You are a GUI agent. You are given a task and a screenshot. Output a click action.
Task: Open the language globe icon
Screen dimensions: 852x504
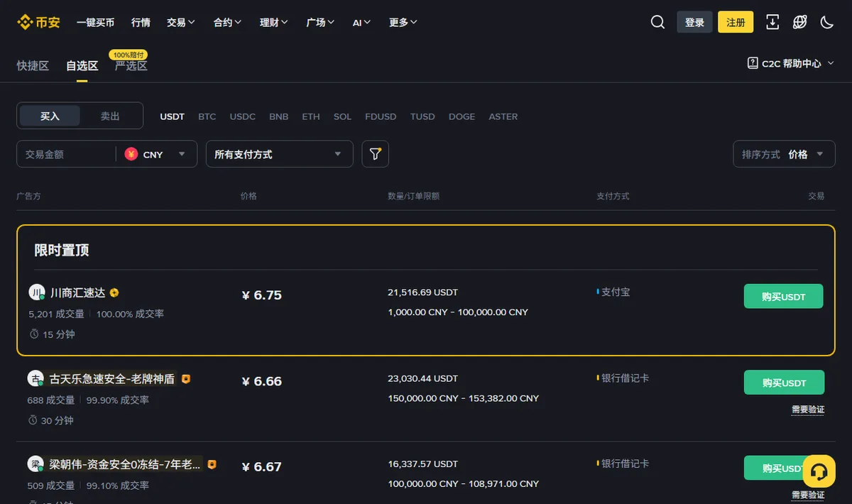[x=799, y=23]
